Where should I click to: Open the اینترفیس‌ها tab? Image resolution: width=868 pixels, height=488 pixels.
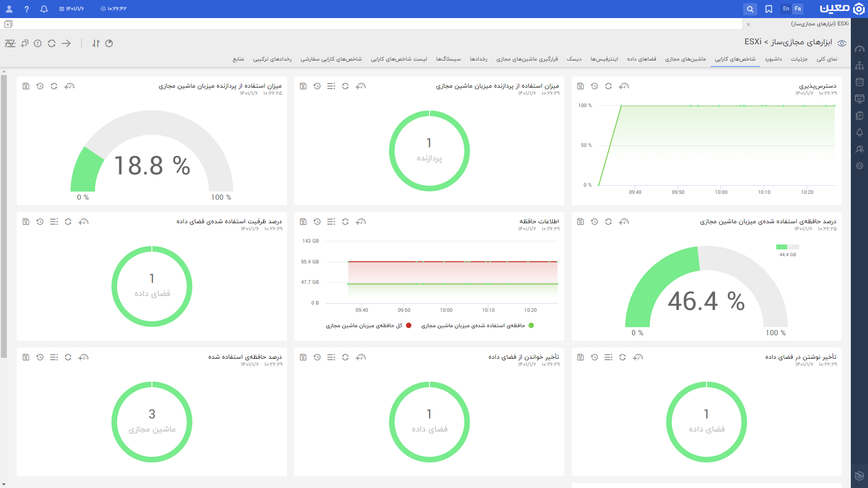pyautogui.click(x=604, y=59)
